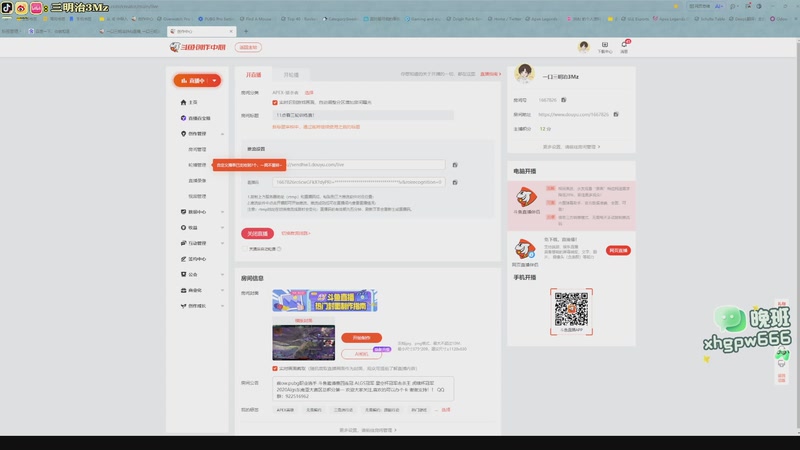This screenshot has height=450, width=800.
Task: Expand the creator growth sidebar group
Action: (x=222, y=306)
